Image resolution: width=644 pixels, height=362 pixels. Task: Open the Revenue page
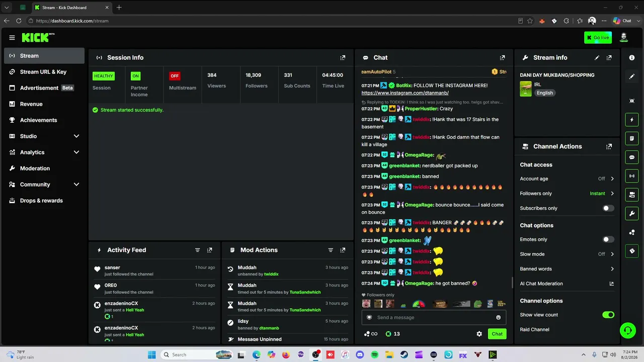tap(44, 104)
